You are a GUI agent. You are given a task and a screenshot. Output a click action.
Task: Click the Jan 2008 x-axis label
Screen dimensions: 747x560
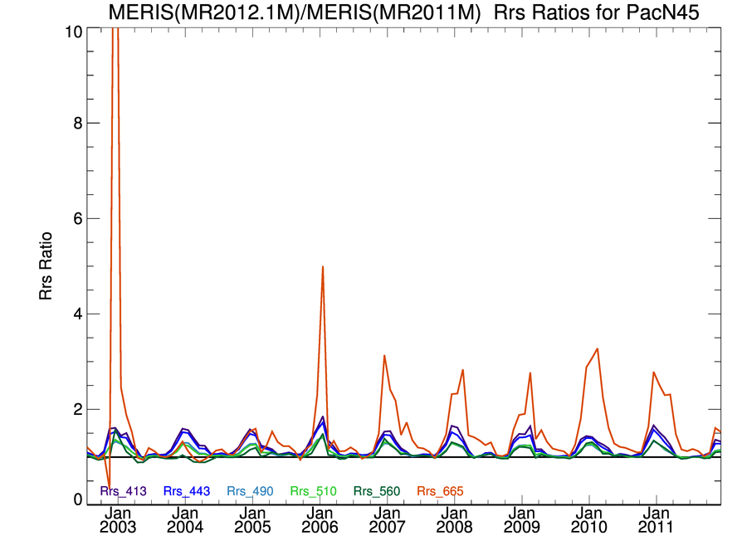454,520
